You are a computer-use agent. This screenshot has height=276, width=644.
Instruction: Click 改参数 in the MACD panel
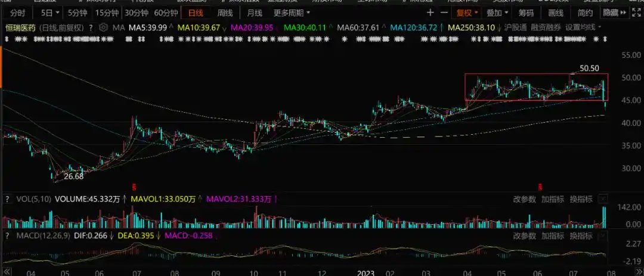click(525, 235)
